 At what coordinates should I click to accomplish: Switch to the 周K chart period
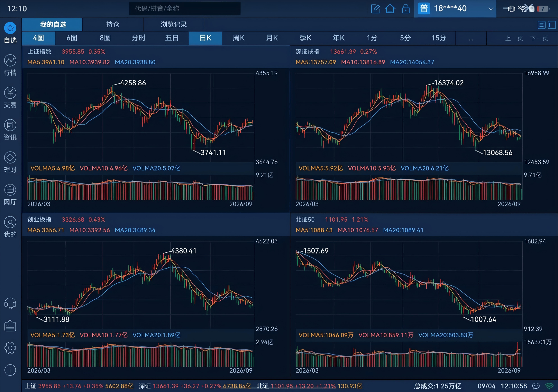click(239, 38)
